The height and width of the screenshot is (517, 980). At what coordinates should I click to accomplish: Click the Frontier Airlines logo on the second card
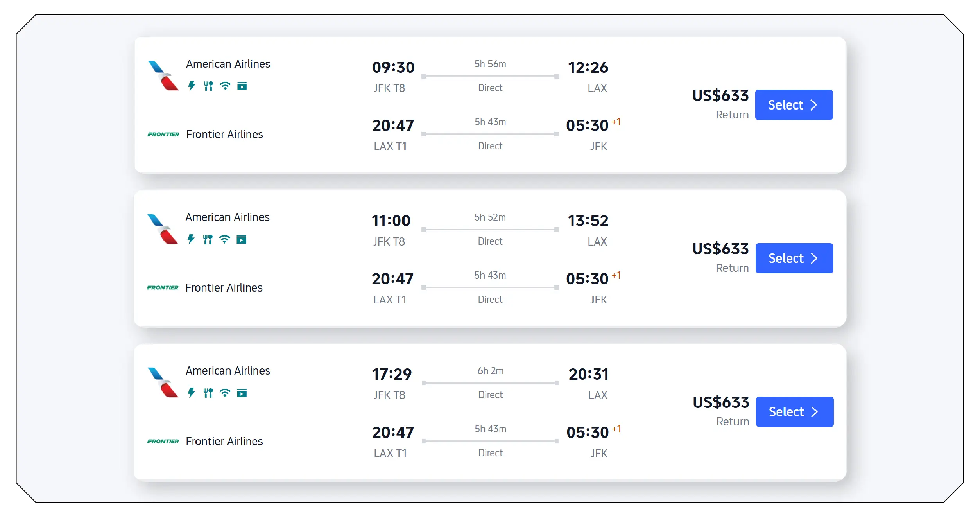163,287
